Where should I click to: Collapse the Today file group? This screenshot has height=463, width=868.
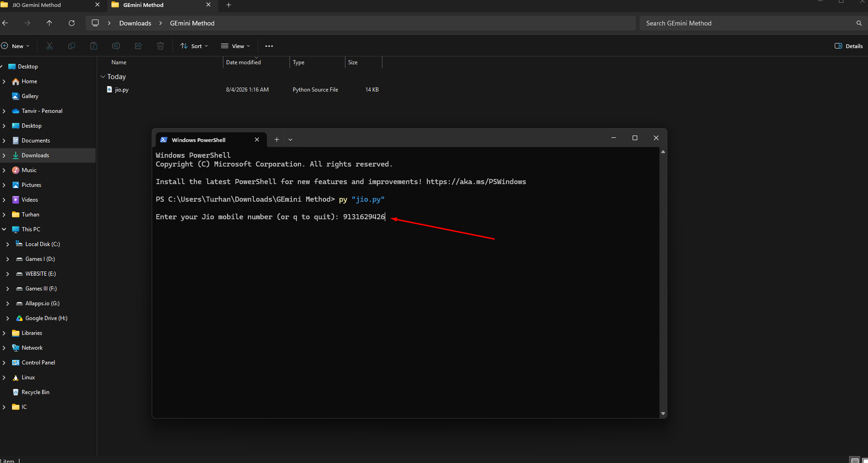(103, 77)
